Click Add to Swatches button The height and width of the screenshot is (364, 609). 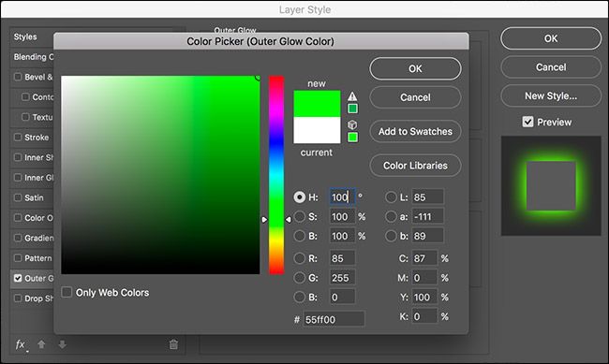(415, 132)
